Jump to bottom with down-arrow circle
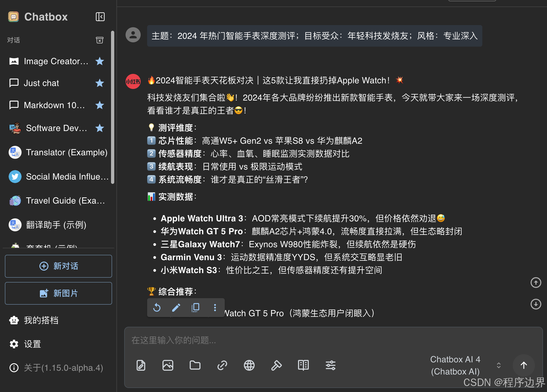Viewport: 547px width, 392px height. click(x=536, y=304)
